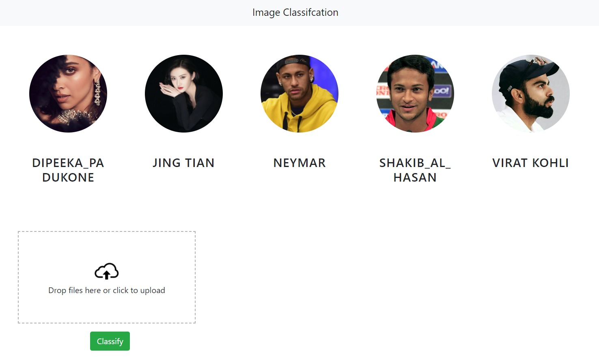Select Virat Kohli's circular portrait
The image size is (599, 364).
click(530, 94)
